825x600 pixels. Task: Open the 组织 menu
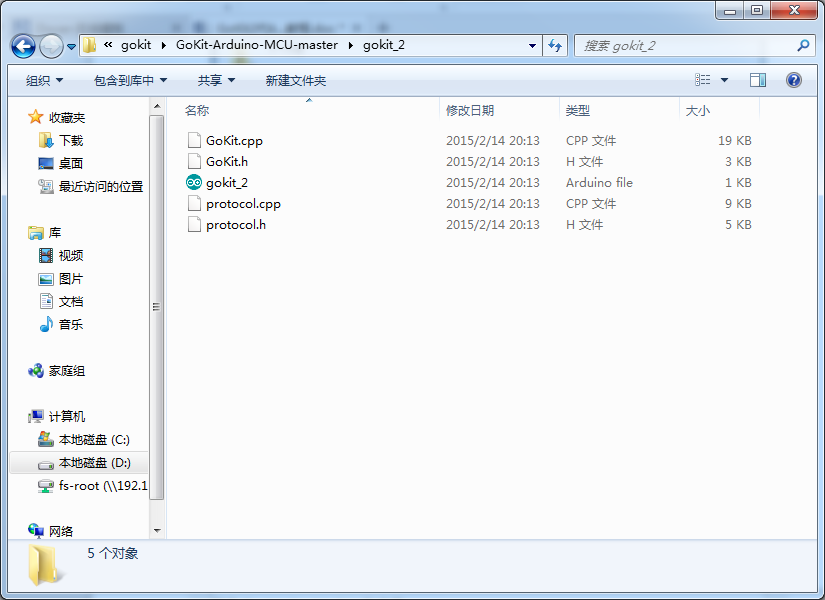pyautogui.click(x=44, y=81)
